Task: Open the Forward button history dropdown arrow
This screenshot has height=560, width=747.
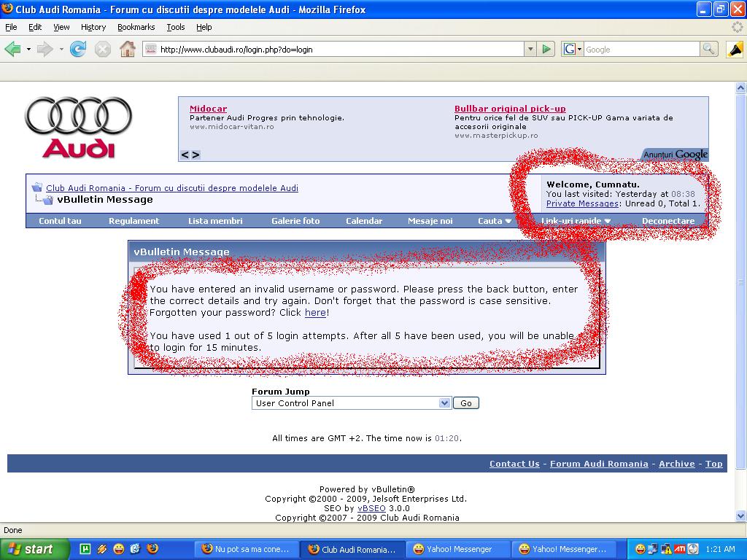Action: pyautogui.click(x=61, y=49)
